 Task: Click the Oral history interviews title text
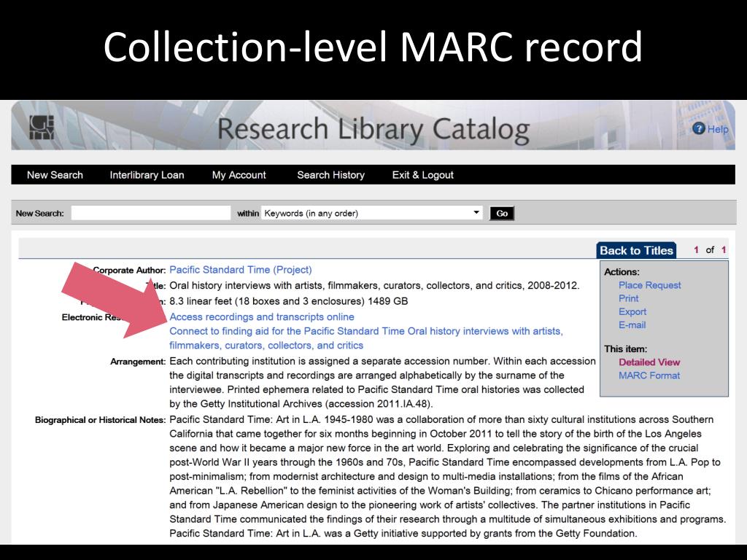click(x=374, y=286)
